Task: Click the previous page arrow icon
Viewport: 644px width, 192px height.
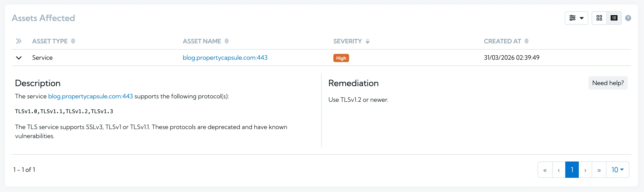Action: pos(559,169)
